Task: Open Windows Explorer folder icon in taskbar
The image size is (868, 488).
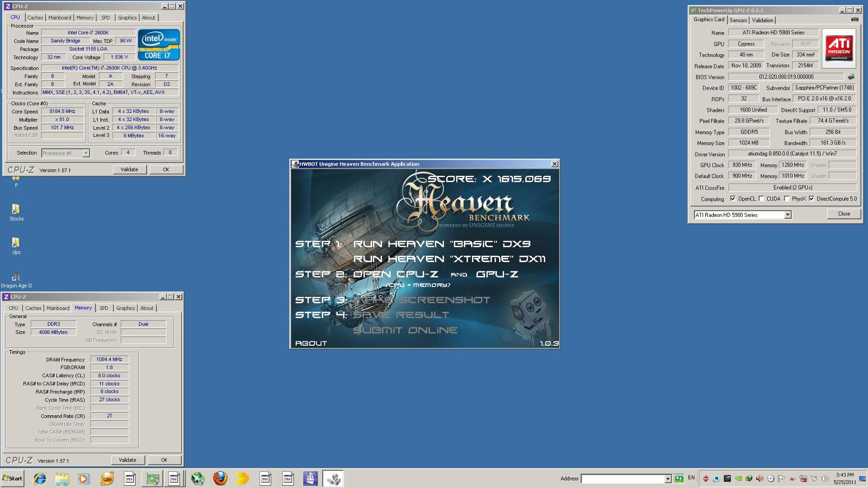Action: [x=62, y=478]
